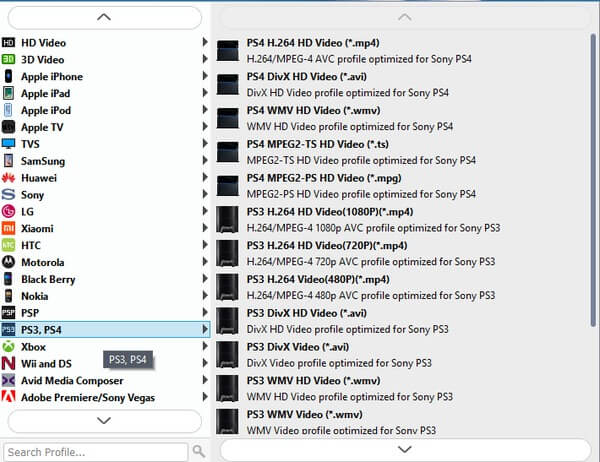Expand the Xbox submenu arrow
The height and width of the screenshot is (462, 600).
click(205, 346)
